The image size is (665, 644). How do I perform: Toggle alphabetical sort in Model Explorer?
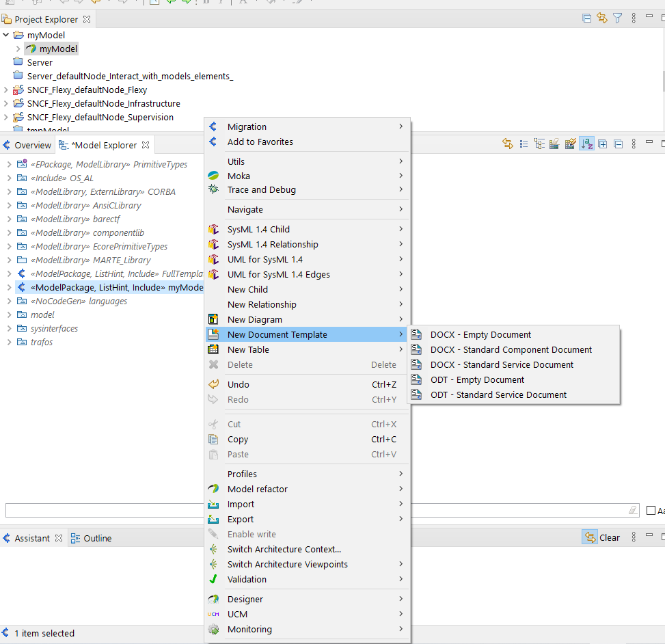pyautogui.click(x=587, y=144)
